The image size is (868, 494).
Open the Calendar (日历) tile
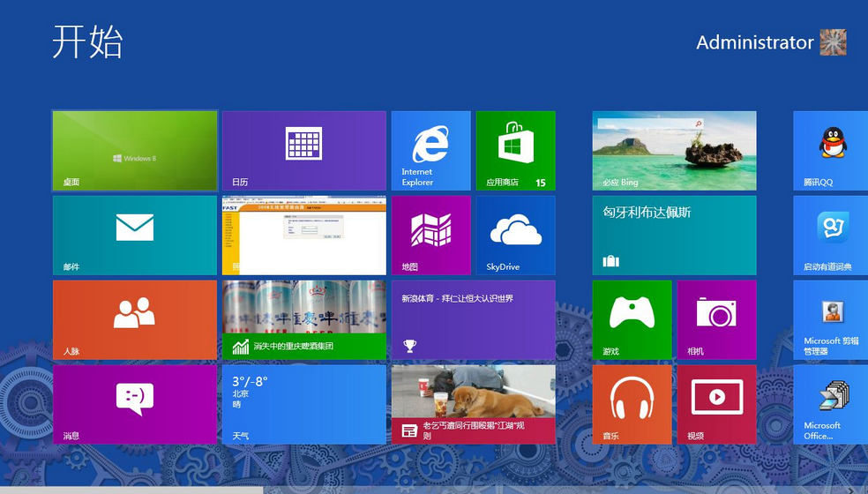tap(304, 151)
